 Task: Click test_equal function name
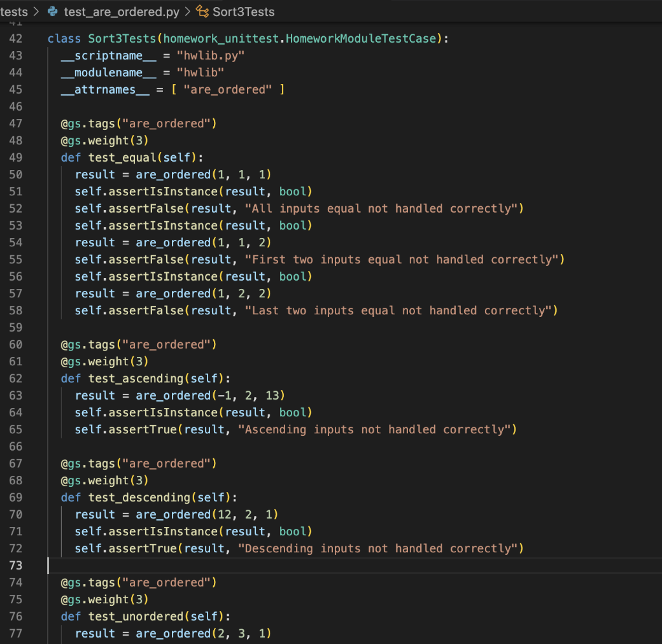122,158
